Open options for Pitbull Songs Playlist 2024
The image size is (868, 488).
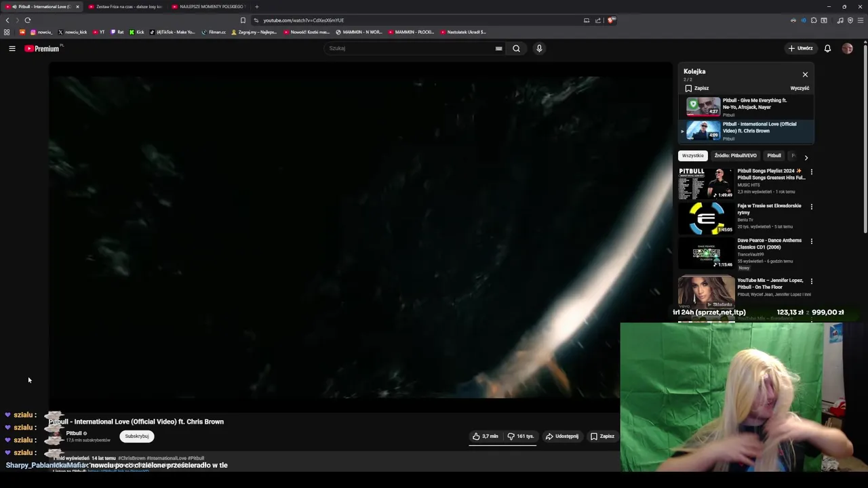811,172
